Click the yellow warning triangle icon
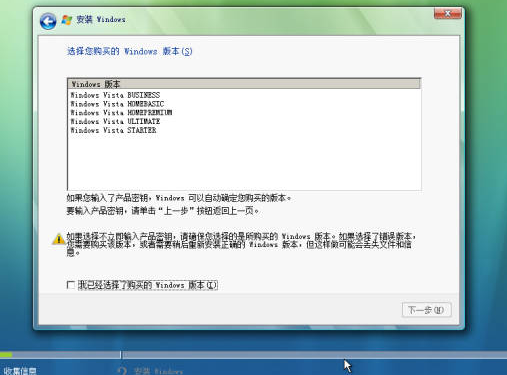This screenshot has height=375, width=507. pos(58,239)
